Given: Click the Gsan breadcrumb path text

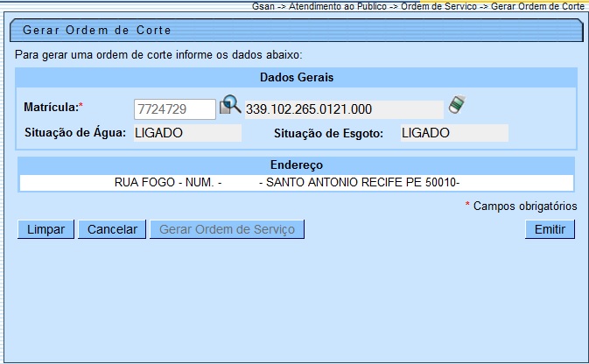Looking at the screenshot, I should pyautogui.click(x=418, y=6).
